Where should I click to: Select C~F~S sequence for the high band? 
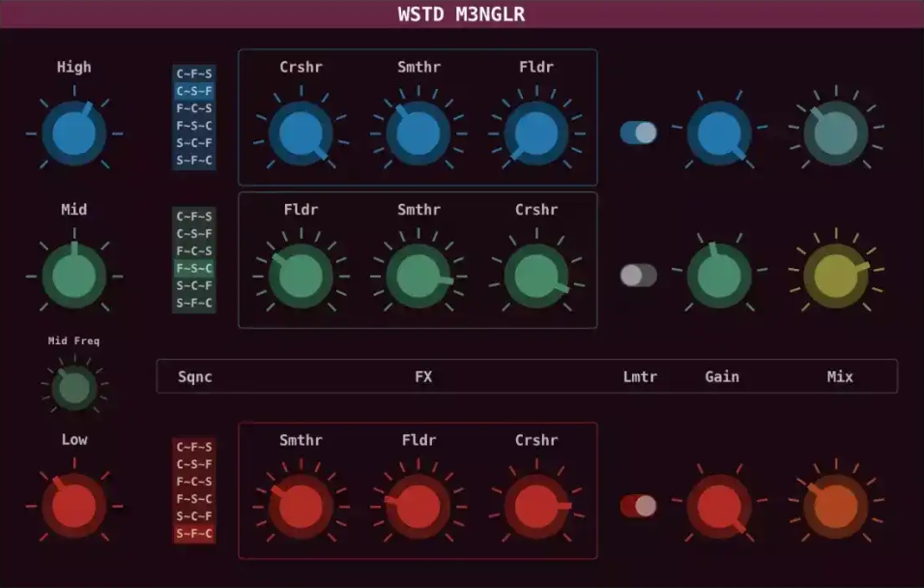(194, 73)
